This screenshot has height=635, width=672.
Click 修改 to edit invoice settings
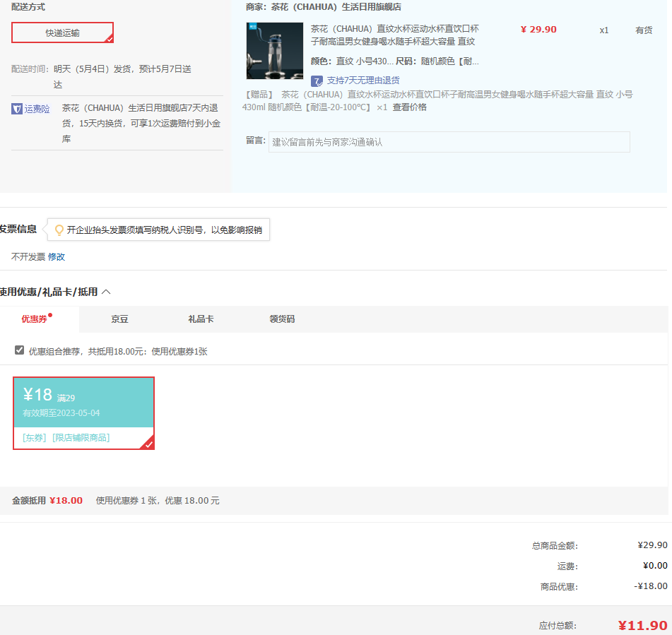56,256
